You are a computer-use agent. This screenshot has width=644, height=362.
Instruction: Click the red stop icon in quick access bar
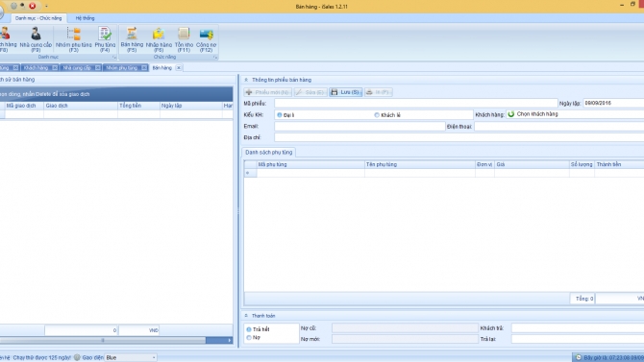point(33,6)
